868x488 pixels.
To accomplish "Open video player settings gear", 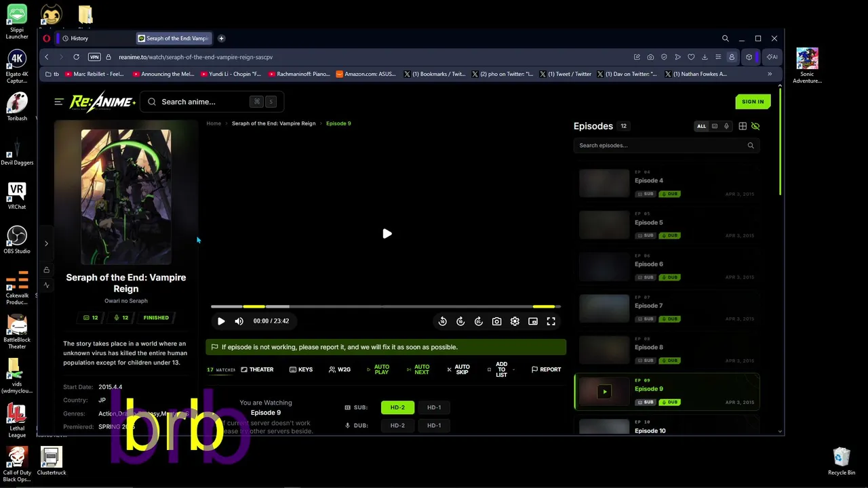I will click(515, 321).
